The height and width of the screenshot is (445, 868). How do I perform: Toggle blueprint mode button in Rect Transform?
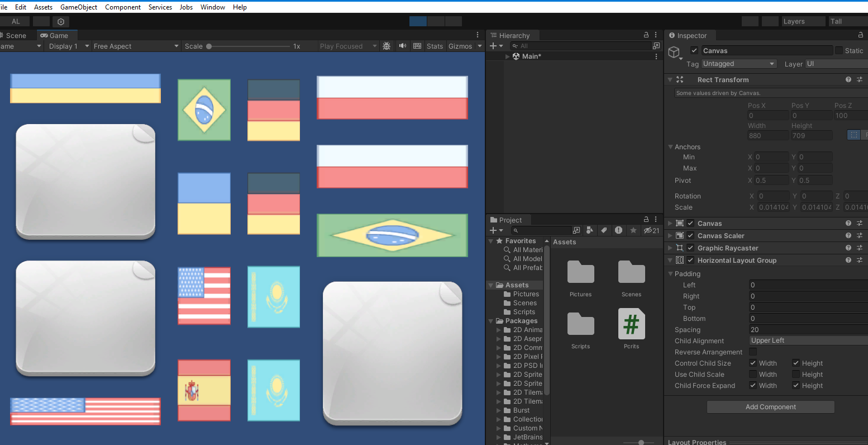853,135
